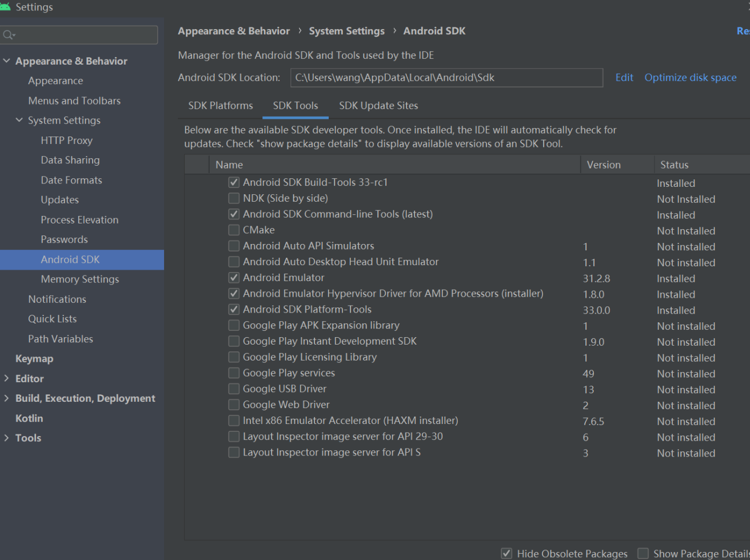The image size is (750, 560).
Task: Click Optimize disk space link
Action: click(x=691, y=78)
